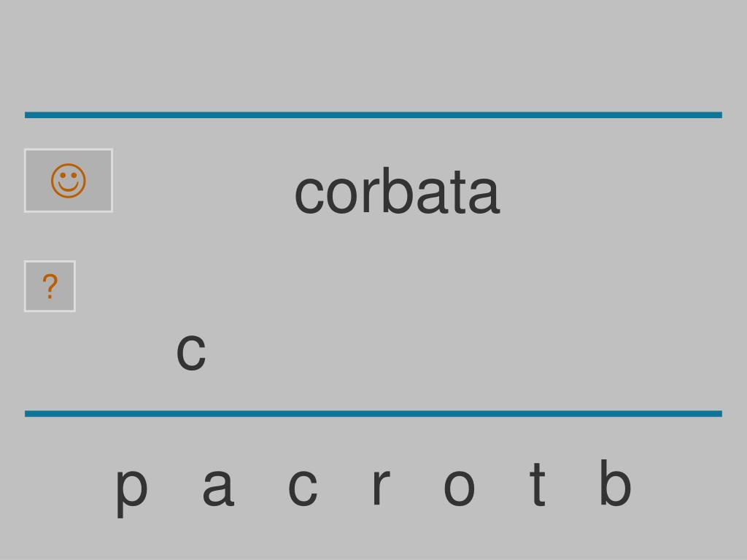
Task: Select the letter o tile
Action: click(460, 486)
